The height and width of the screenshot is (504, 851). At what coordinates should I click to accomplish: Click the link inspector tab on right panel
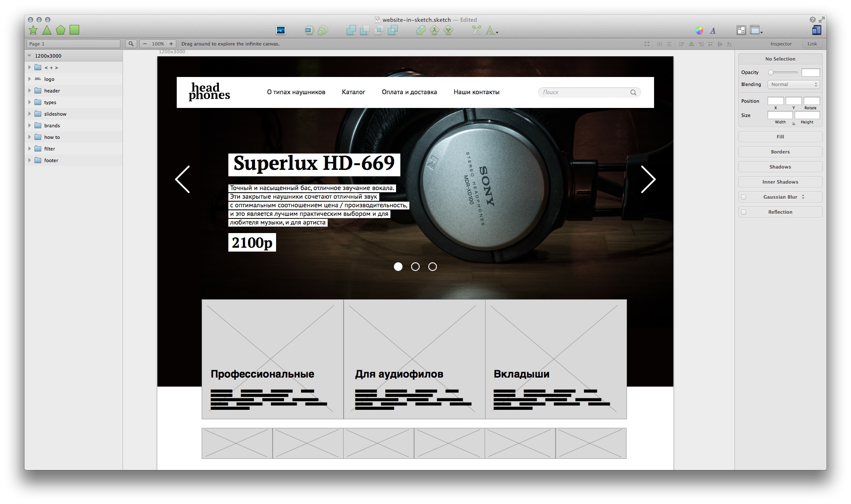[x=813, y=43]
